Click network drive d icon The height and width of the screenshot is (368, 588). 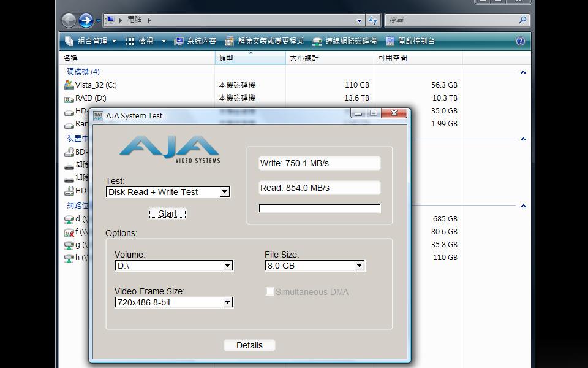pyautogui.click(x=69, y=220)
